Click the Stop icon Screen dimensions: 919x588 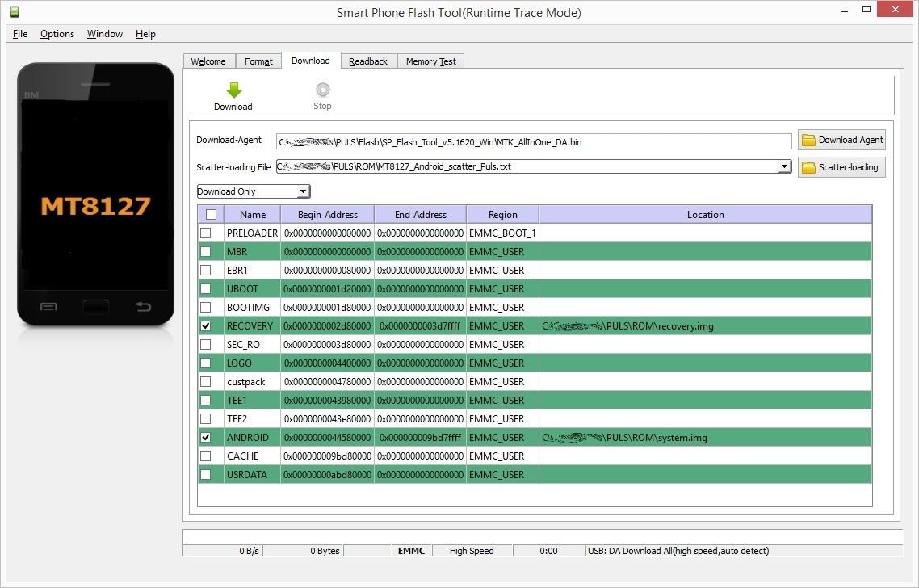pyautogui.click(x=322, y=89)
